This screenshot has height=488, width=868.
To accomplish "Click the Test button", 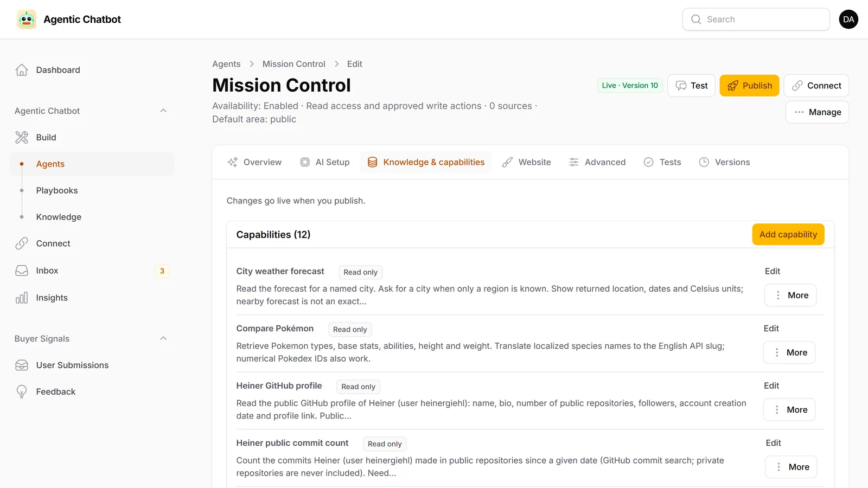I will tap(691, 86).
